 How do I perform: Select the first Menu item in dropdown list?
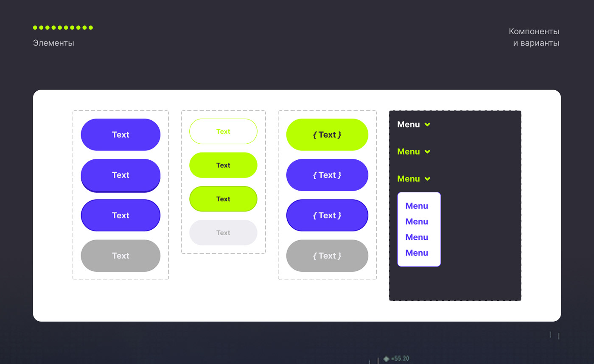pyautogui.click(x=417, y=206)
